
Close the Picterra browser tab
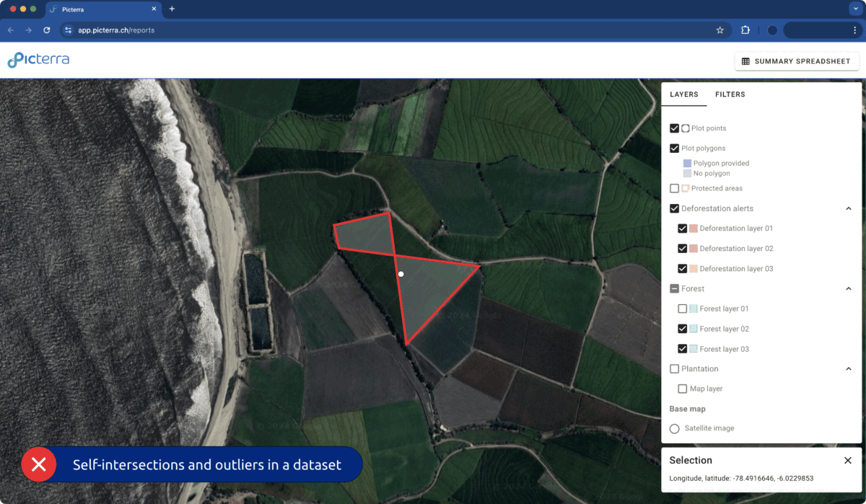click(153, 9)
